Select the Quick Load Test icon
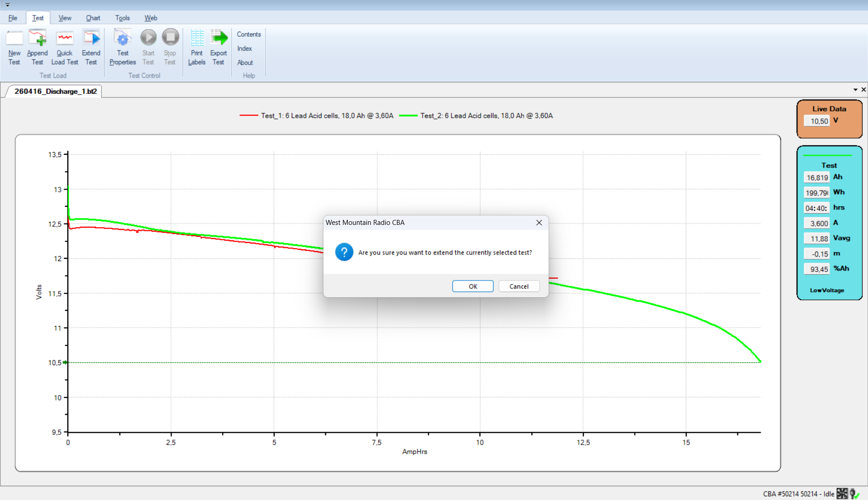868x500 pixels. pyautogui.click(x=65, y=38)
